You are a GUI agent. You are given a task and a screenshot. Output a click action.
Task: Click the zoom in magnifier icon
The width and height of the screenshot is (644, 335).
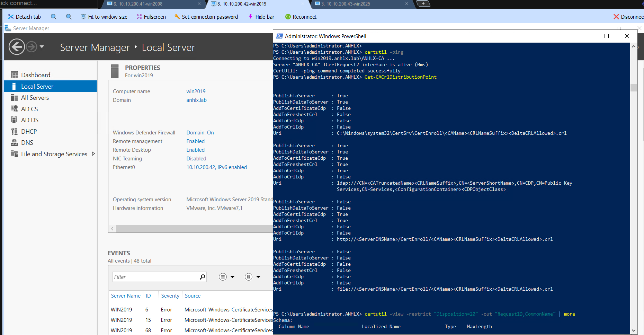(54, 17)
